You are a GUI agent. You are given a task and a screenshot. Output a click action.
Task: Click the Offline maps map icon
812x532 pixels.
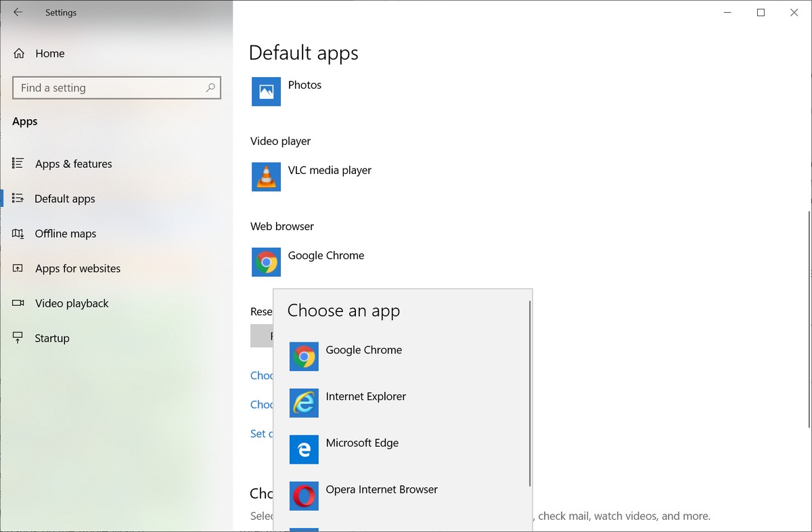tap(18, 234)
